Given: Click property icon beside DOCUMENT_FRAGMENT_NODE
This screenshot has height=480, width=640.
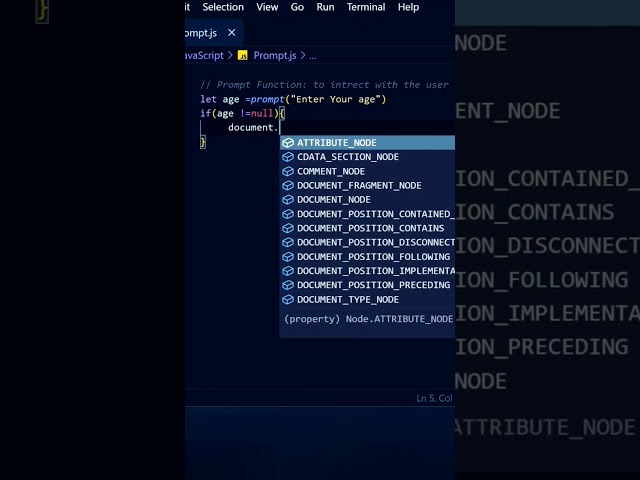Looking at the screenshot, I should [288, 185].
